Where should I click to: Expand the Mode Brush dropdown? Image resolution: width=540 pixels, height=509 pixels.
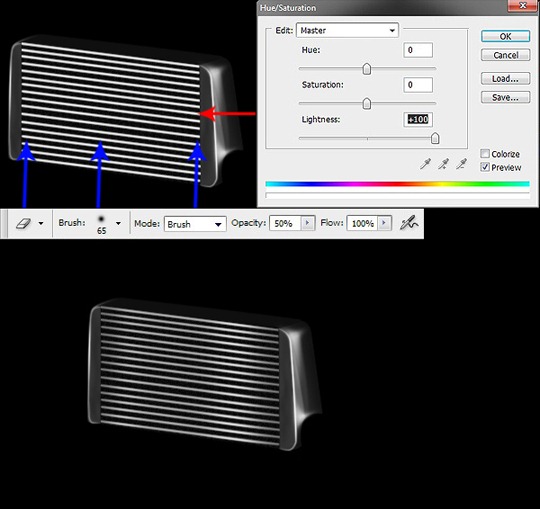(195, 224)
